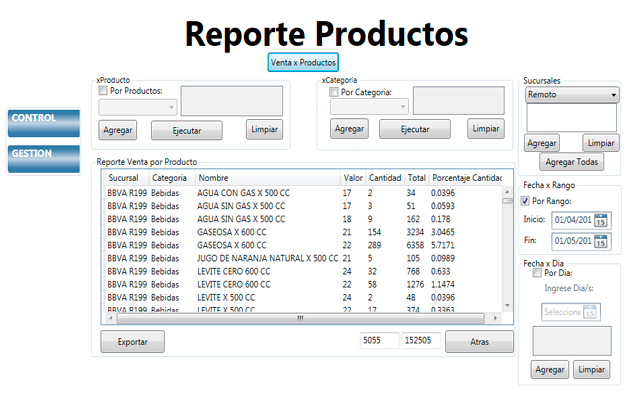Select the JUGO DE NARANJA NATURAL X 500 CC row
The height and width of the screenshot is (400, 640).
(x=304, y=258)
